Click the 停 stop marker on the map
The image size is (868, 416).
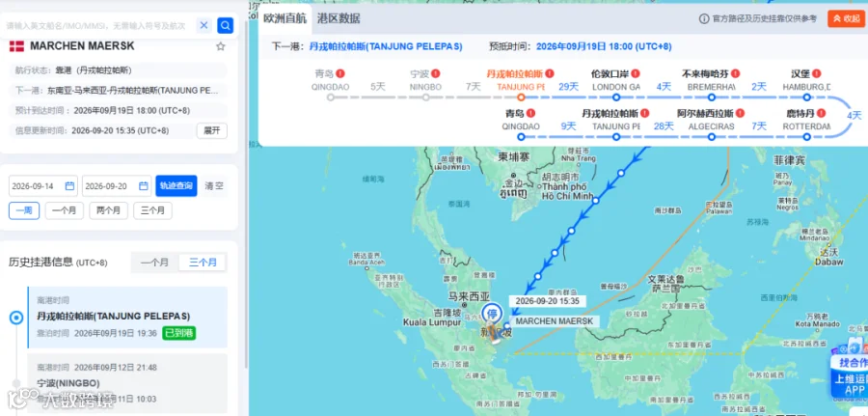491,314
